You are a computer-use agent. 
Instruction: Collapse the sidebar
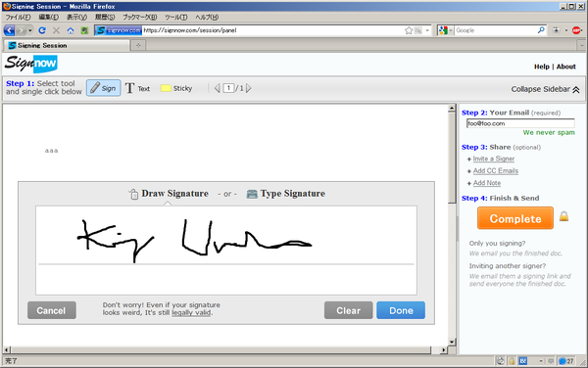(545, 89)
